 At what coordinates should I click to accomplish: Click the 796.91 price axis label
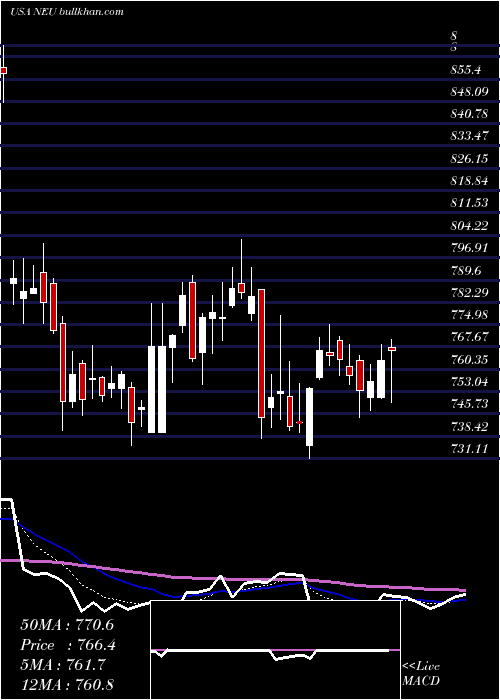(469, 248)
